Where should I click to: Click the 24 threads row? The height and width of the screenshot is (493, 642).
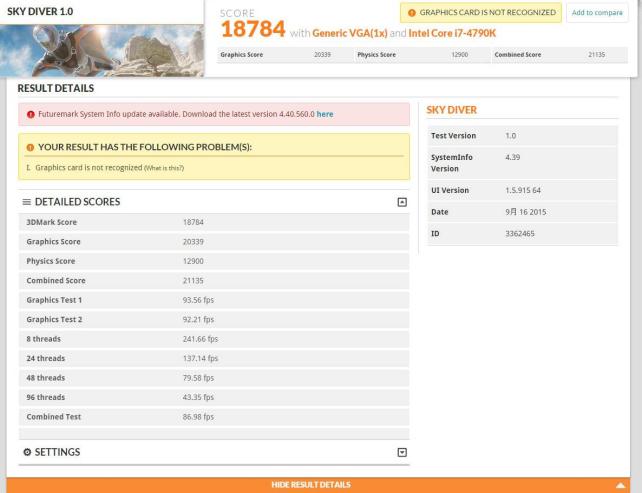click(214, 358)
